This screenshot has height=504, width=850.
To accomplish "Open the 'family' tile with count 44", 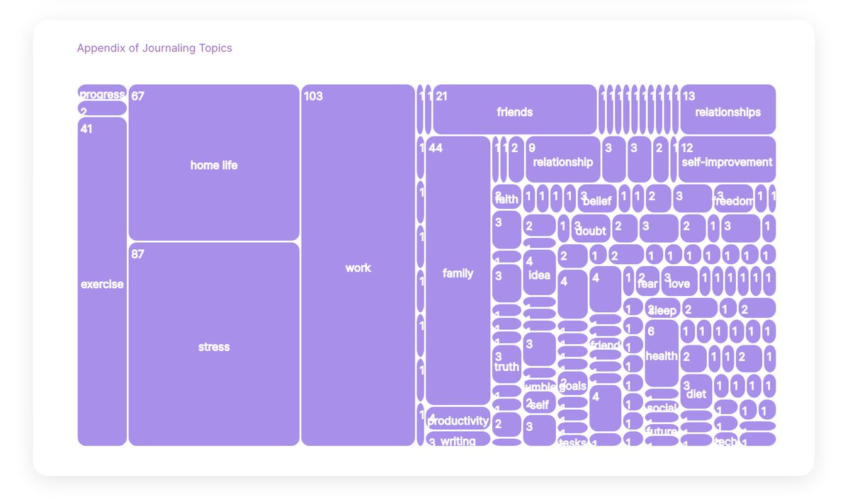I will 458,270.
